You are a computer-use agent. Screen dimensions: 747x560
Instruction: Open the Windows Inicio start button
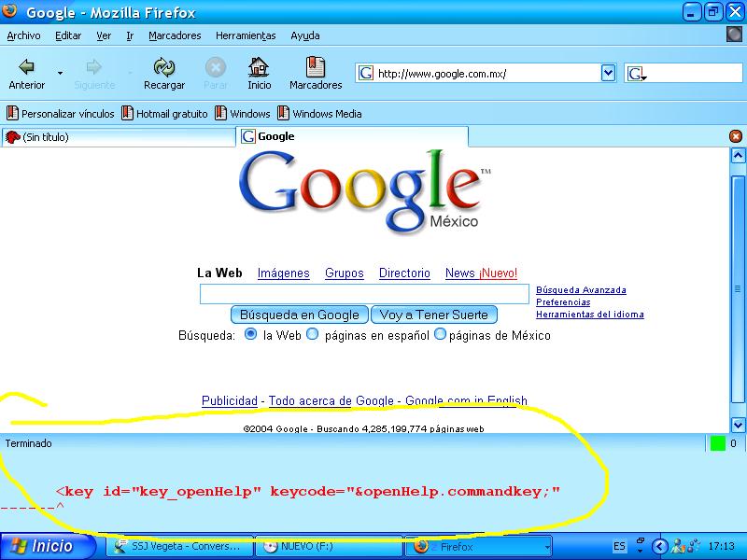coord(48,546)
